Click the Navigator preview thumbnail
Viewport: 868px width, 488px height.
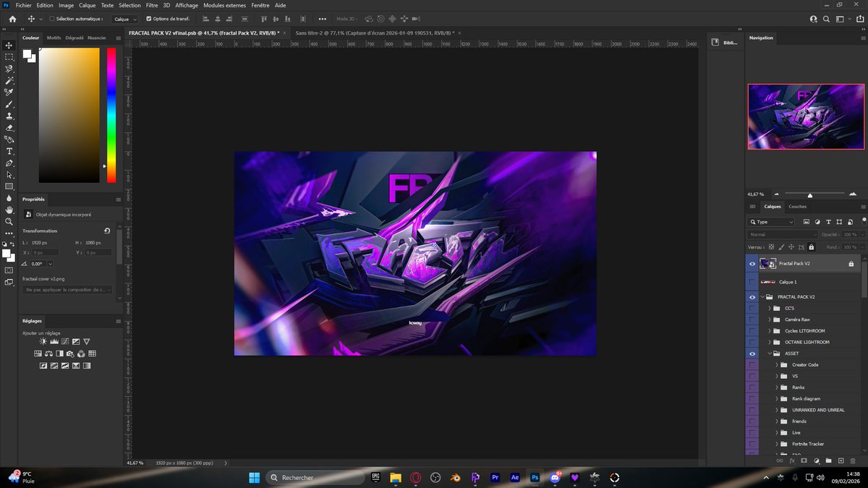pyautogui.click(x=806, y=116)
